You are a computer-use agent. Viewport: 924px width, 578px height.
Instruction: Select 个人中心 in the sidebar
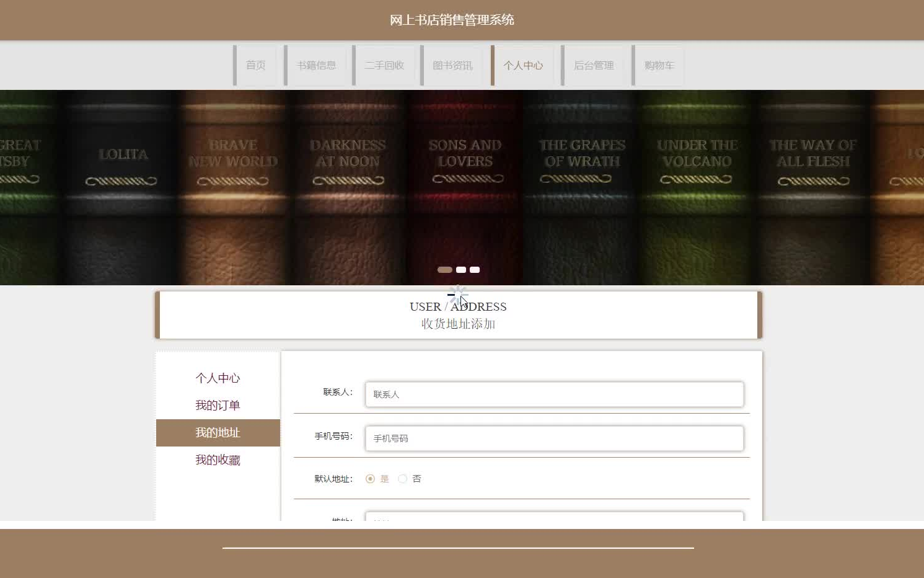pos(218,378)
